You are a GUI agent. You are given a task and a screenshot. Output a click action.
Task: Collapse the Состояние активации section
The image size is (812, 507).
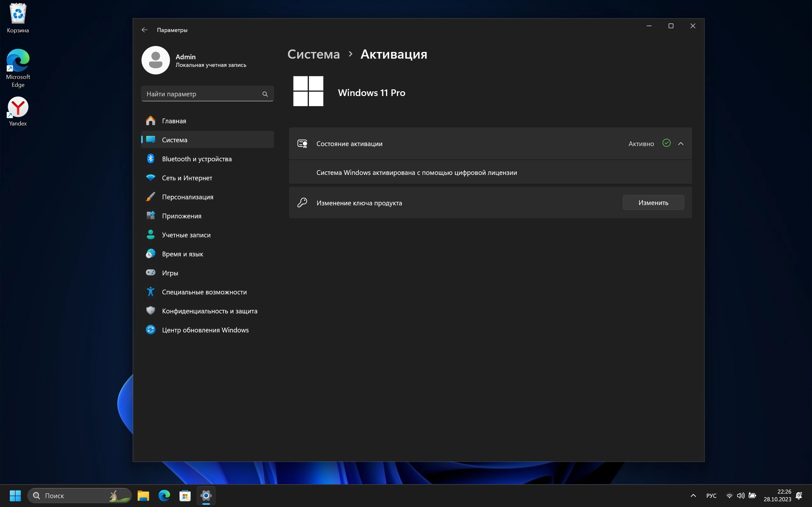coord(681,144)
